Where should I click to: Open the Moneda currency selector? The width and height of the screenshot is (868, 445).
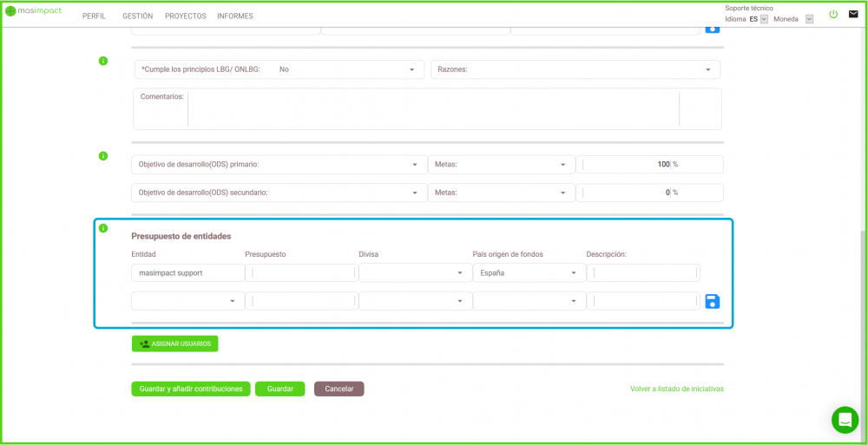coord(809,19)
